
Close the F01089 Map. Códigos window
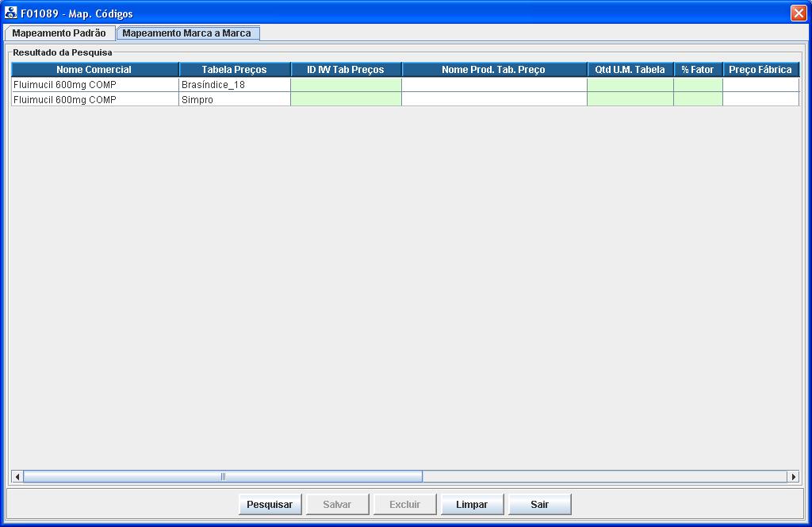point(799,13)
